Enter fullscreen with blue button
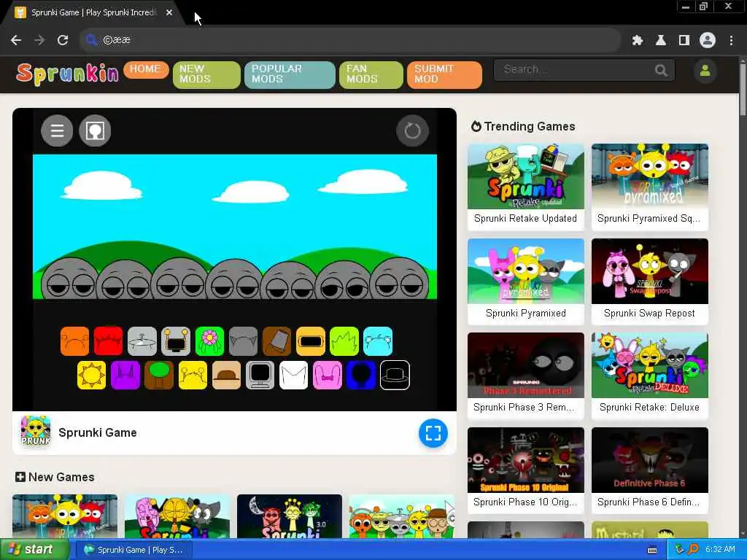The width and height of the screenshot is (747, 560). [x=433, y=433]
